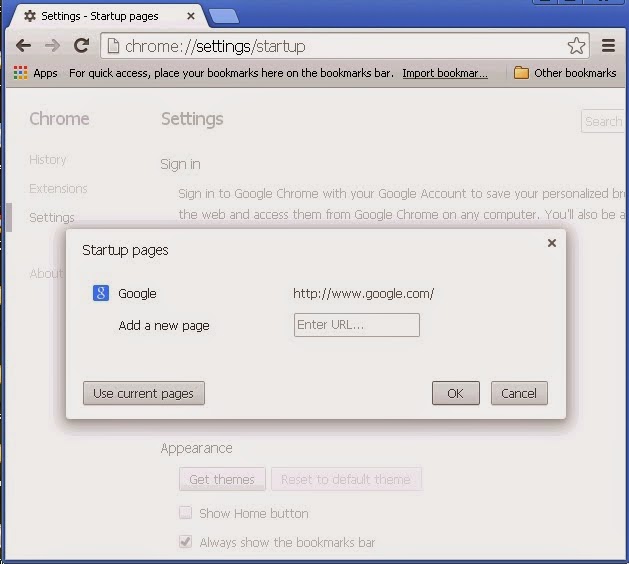Click the Google favicon in startup pages
This screenshot has width=629, height=564.
(x=101, y=293)
